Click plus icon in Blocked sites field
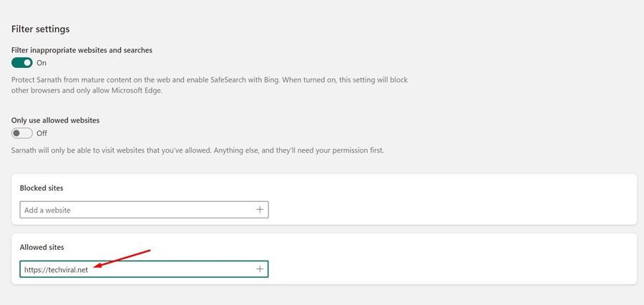644x305 pixels. coord(260,210)
